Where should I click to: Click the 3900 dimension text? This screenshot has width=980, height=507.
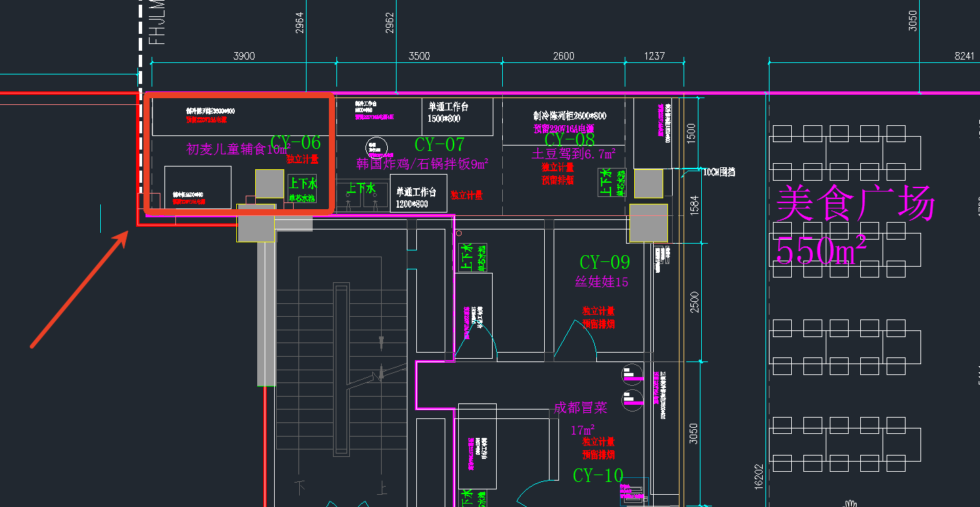tap(244, 56)
